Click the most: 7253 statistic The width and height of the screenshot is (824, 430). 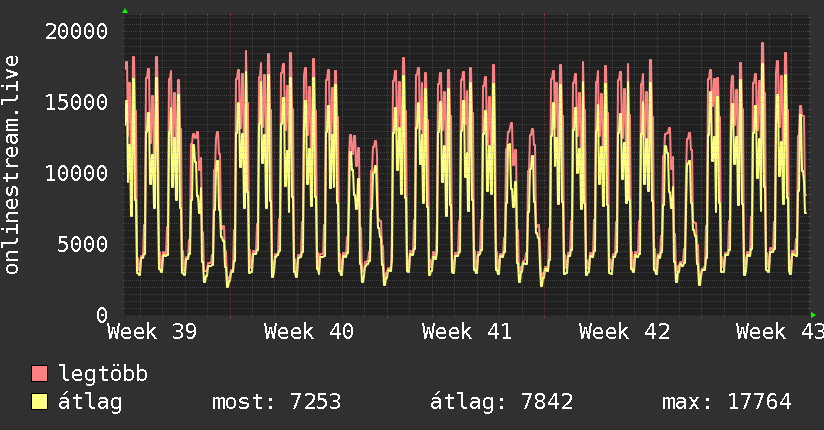tap(276, 402)
